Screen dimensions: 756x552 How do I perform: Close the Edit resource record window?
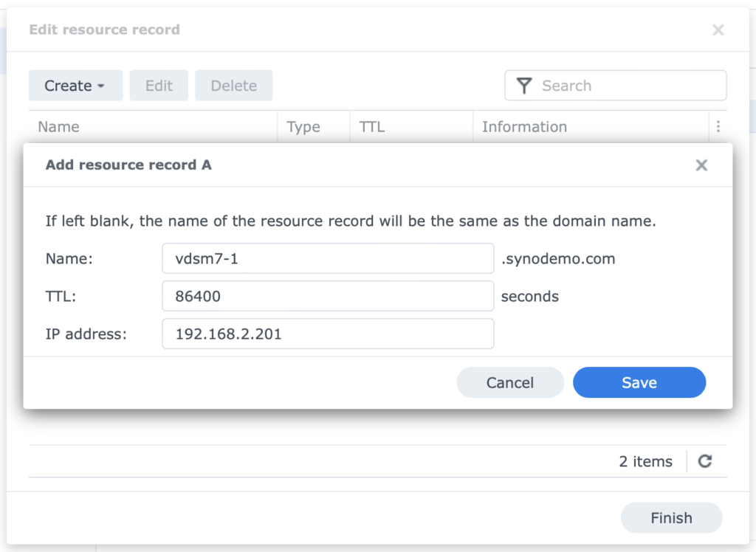(x=718, y=30)
